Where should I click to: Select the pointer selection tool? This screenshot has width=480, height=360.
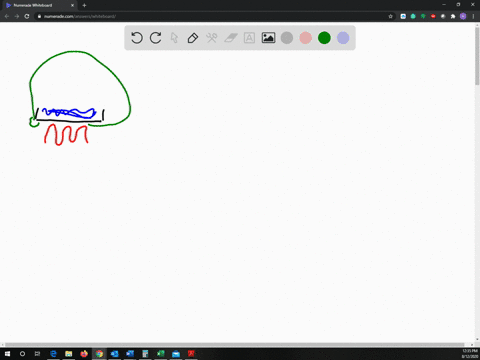174,38
